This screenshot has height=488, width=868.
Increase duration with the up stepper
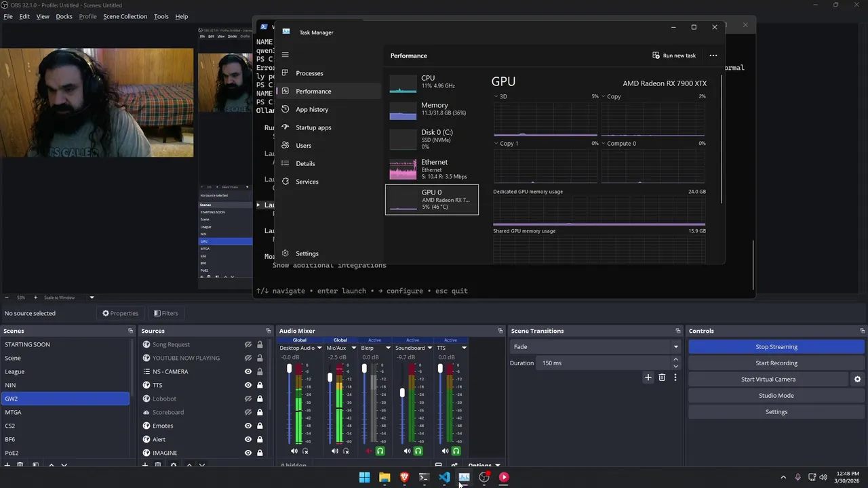click(x=676, y=360)
